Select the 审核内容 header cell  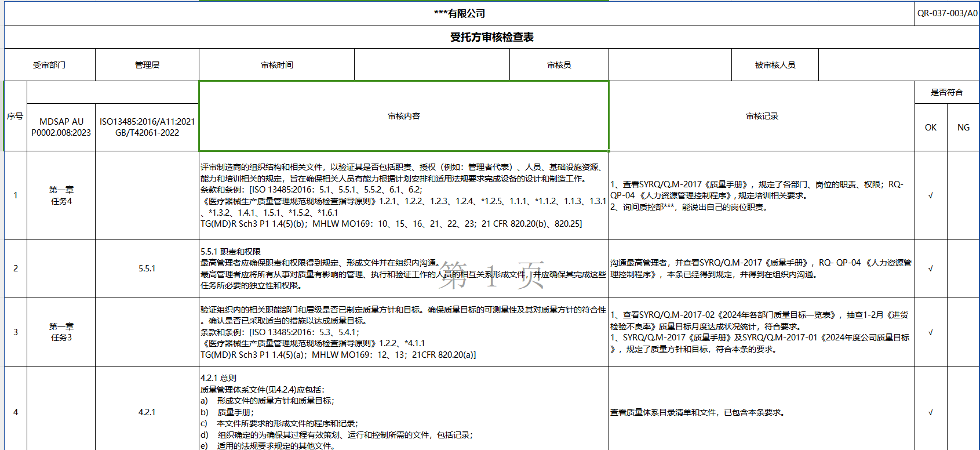click(x=404, y=116)
